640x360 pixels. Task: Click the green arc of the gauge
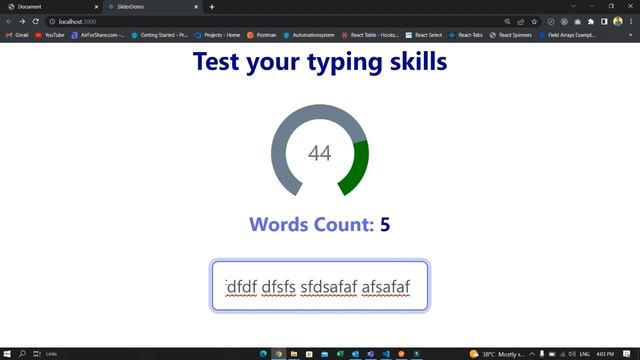[358, 167]
